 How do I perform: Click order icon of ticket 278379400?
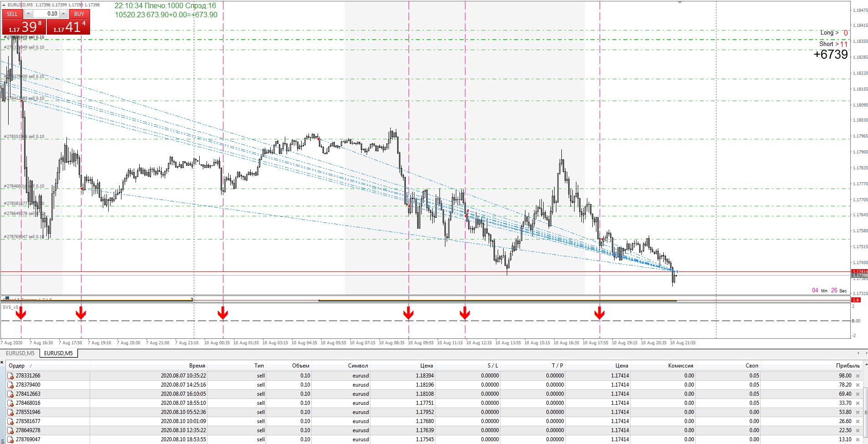pyautogui.click(x=10, y=385)
